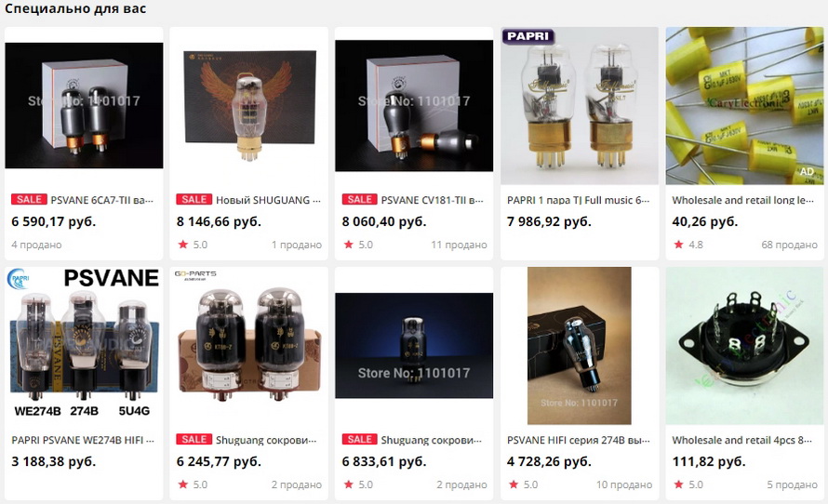Click the 111,82 руб. price

709,462
